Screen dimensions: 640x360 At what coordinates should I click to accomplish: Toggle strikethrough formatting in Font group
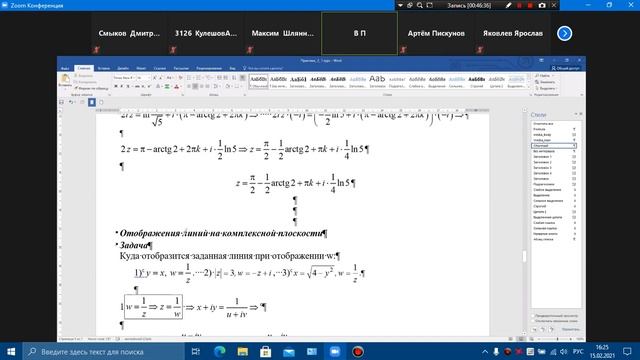coord(137,86)
